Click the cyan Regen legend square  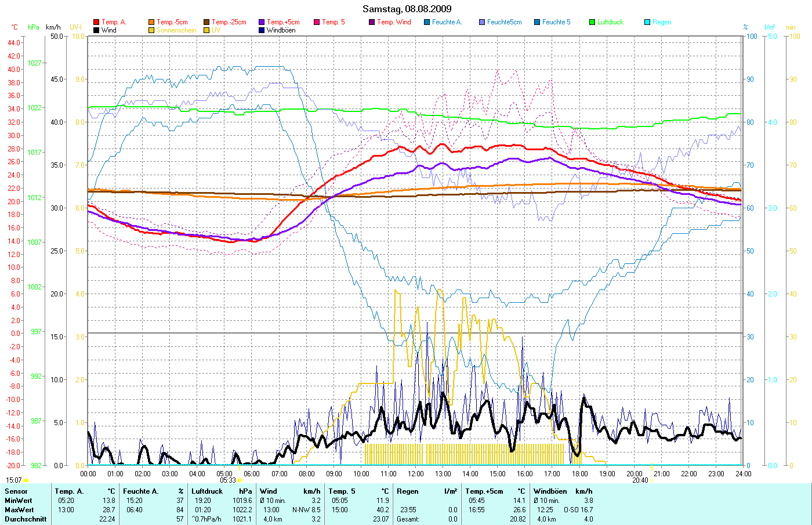pos(647,22)
